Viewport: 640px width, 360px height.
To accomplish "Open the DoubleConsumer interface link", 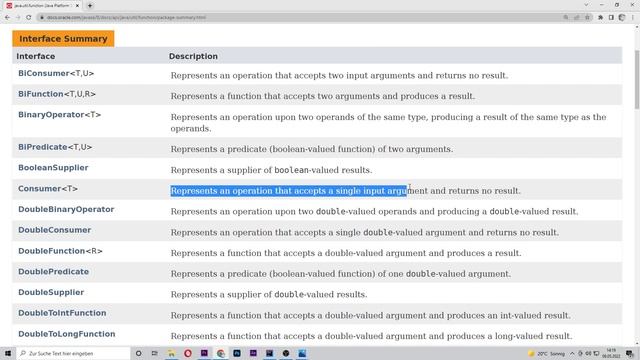I will pyautogui.click(x=54, y=230).
